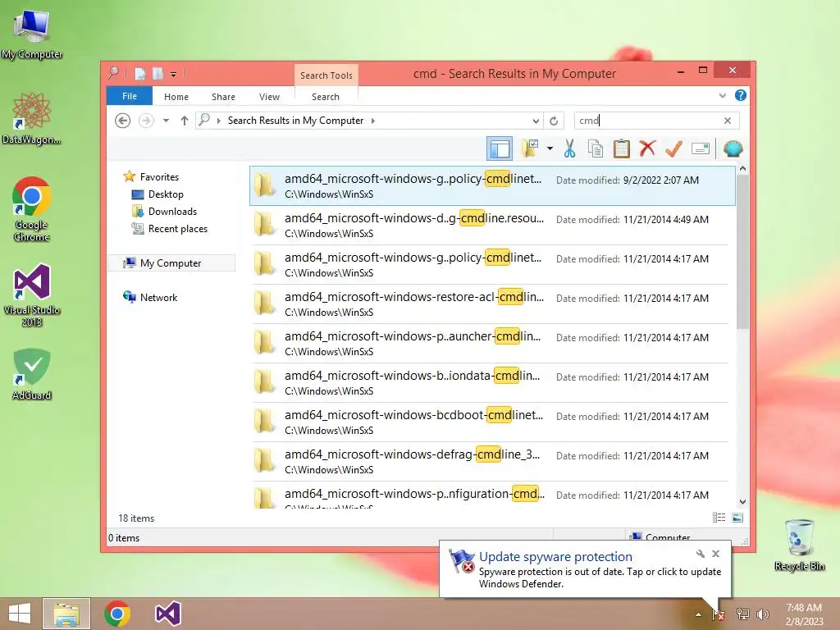Switch to large icons view button
The width and height of the screenshot is (840, 630).
pyautogui.click(x=737, y=518)
